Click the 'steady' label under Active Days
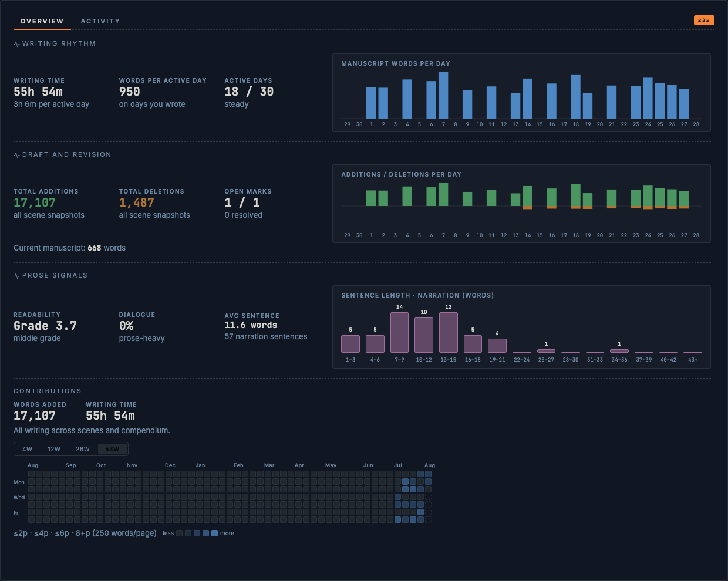728x581 pixels. [237, 104]
